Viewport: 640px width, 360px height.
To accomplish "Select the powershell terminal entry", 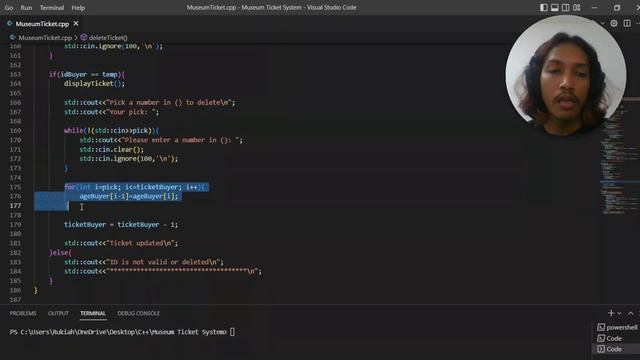I will pyautogui.click(x=617, y=327).
